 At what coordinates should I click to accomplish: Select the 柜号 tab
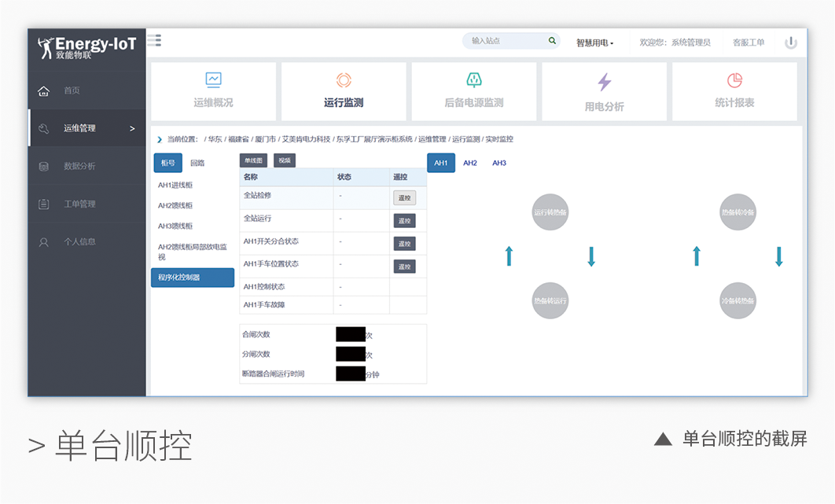click(167, 163)
